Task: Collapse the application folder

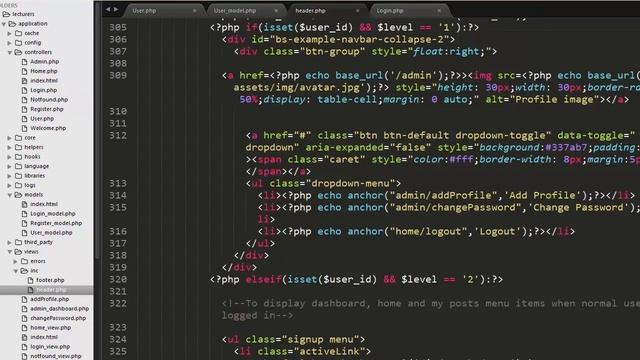Action: (x=4, y=24)
